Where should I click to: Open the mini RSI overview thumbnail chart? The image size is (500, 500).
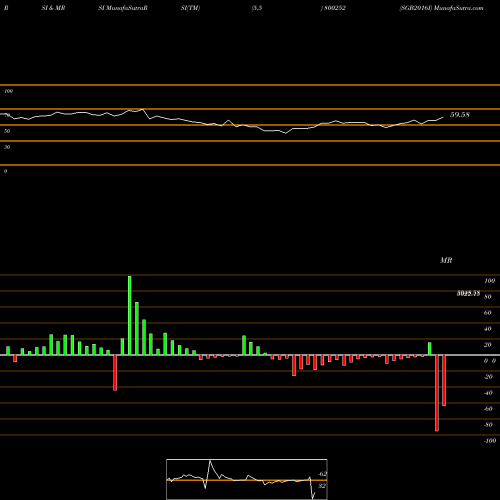tap(247, 479)
